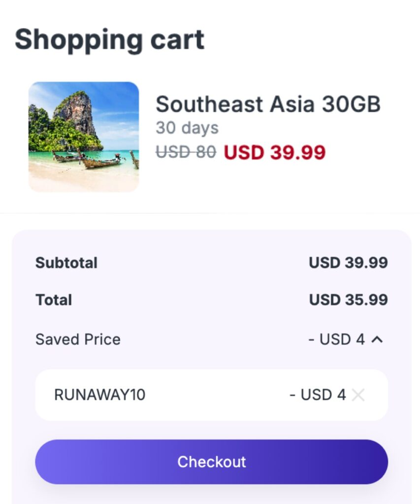Click the Total label
The image size is (420, 504).
point(54,300)
